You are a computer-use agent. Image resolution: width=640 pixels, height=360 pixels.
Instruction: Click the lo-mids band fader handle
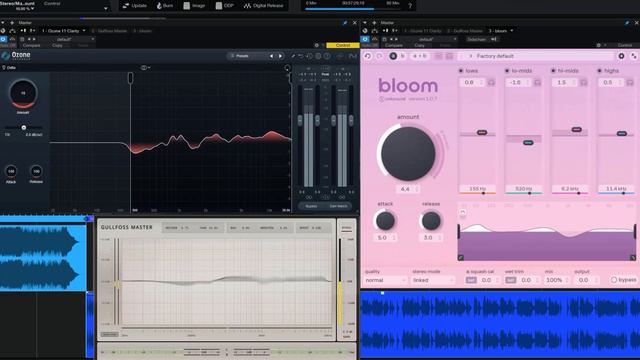528,142
